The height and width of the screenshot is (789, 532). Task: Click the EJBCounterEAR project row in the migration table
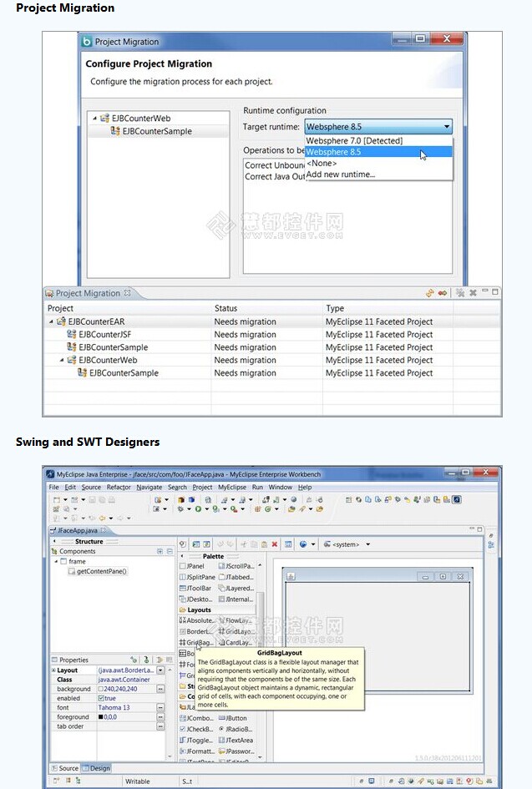96,321
